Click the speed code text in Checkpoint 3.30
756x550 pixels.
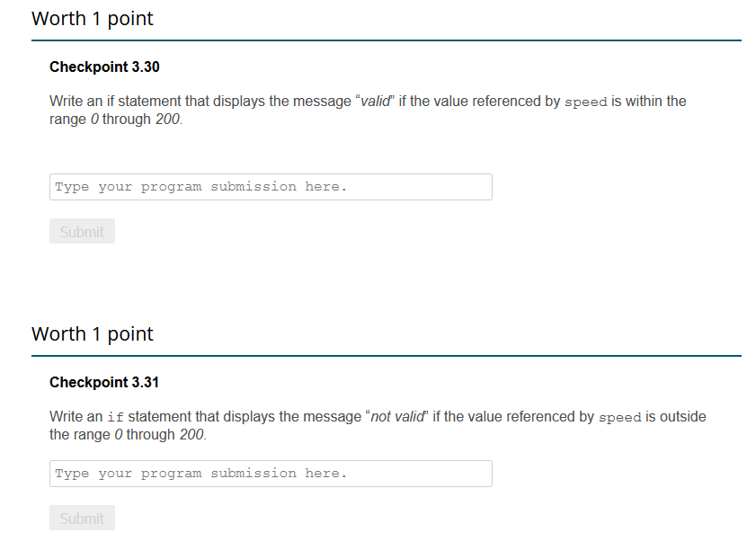point(585,102)
